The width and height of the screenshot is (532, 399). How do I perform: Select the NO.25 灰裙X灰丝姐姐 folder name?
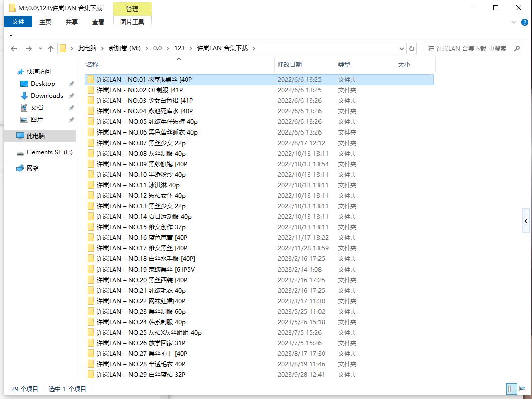pos(149,333)
